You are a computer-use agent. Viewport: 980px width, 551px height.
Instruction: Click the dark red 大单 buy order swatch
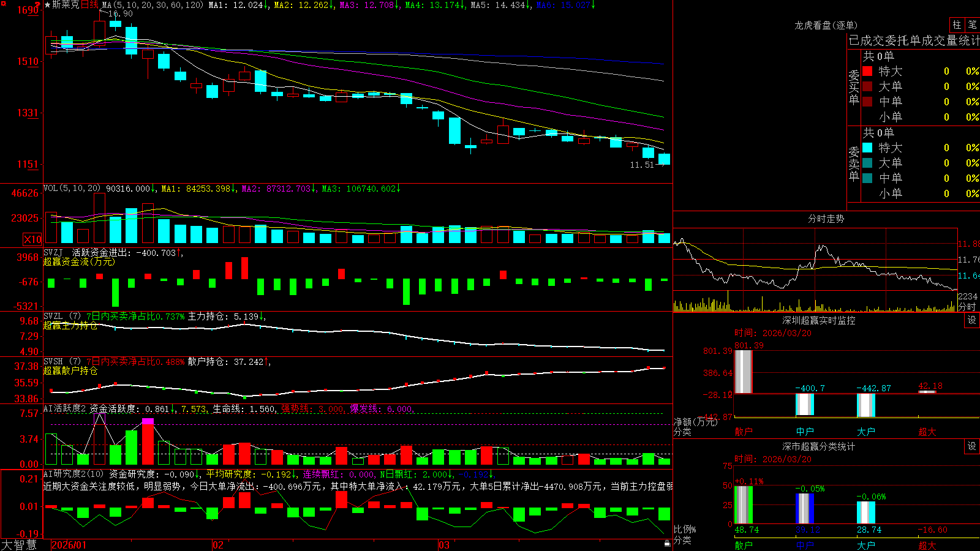[x=867, y=86]
